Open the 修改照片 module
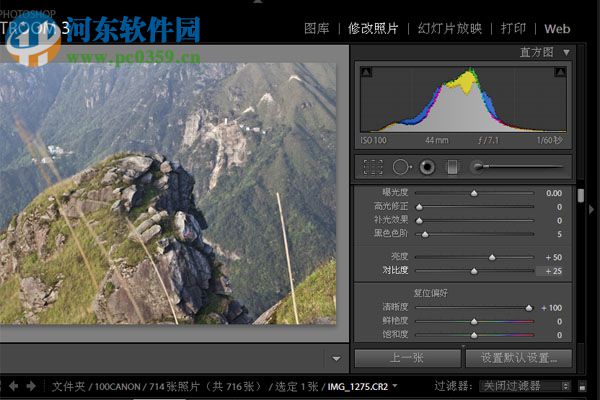600x400 pixels. pyautogui.click(x=373, y=29)
